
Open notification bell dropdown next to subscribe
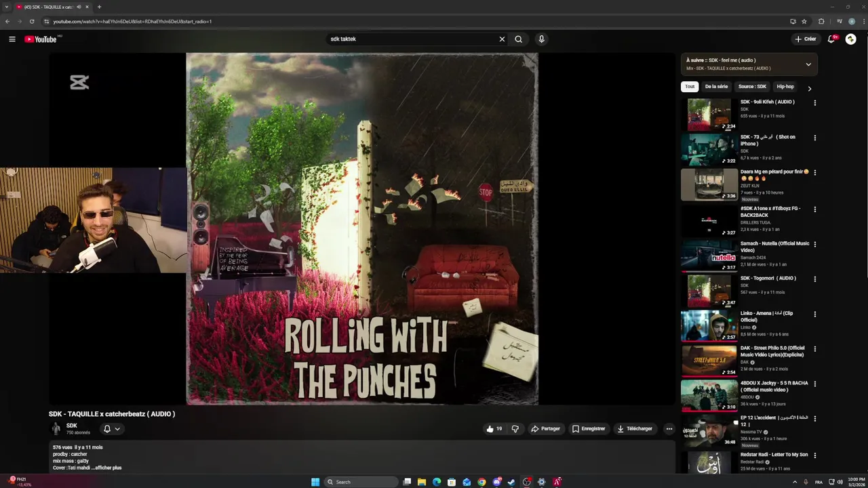coord(111,428)
